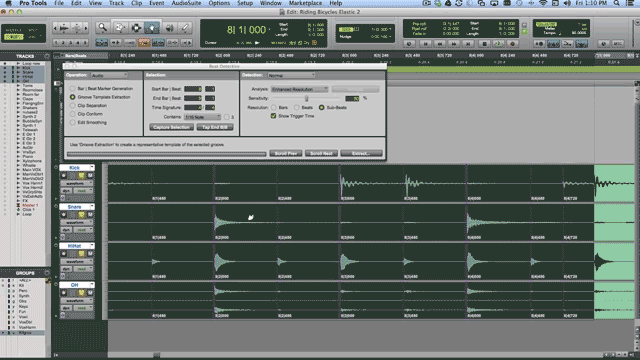Open the Track menu
This screenshot has height=360, width=640.
116,3
